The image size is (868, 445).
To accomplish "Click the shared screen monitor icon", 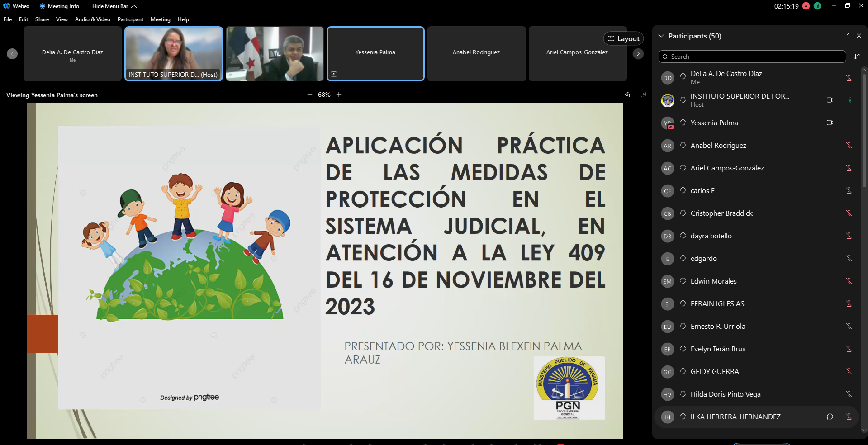I will 642,95.
